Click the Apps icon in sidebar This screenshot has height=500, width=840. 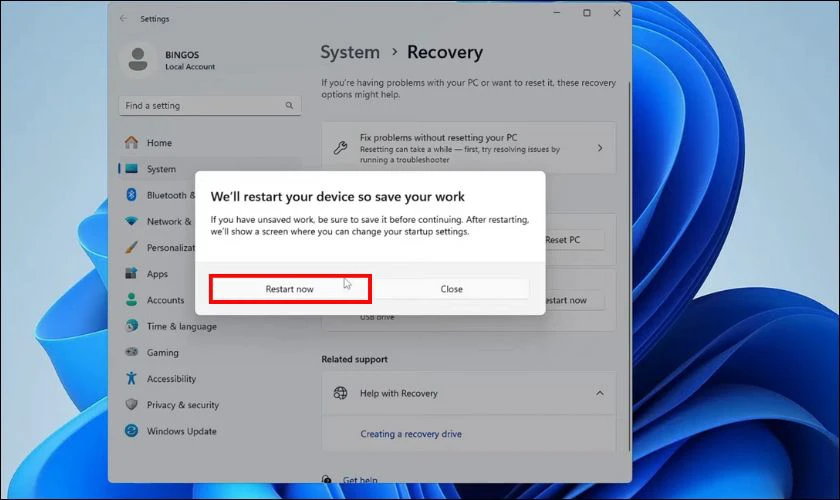pyautogui.click(x=131, y=273)
